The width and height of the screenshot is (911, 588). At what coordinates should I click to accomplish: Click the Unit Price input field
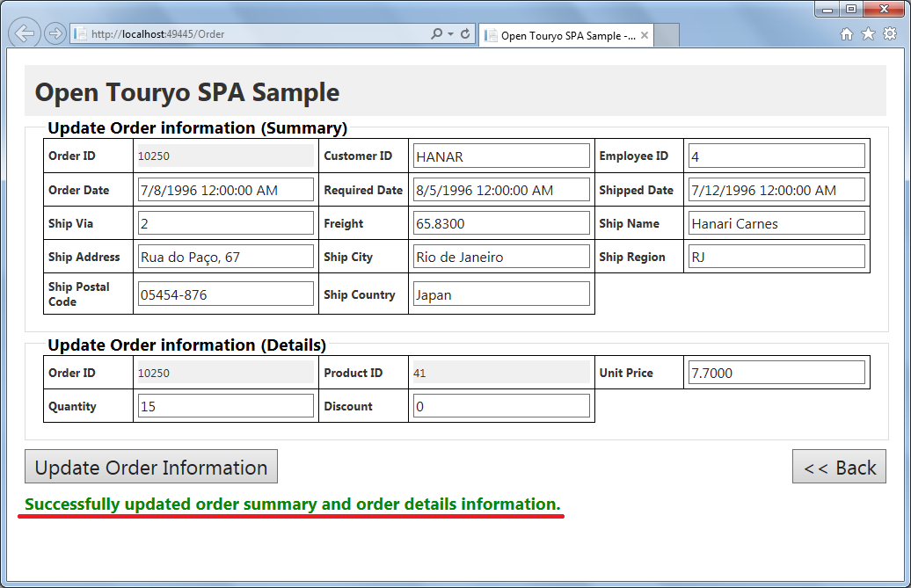point(776,373)
